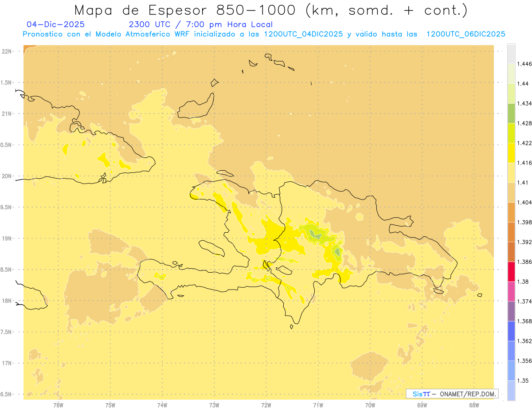Pick the red 1.38–1.386 legend swatch
The width and height of the screenshot is (532, 411).
(511, 271)
